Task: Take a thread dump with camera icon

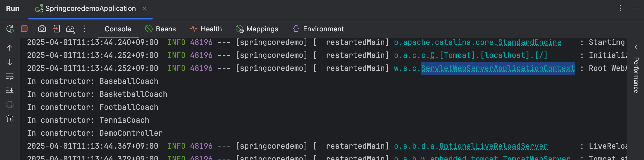Action: tap(42, 29)
